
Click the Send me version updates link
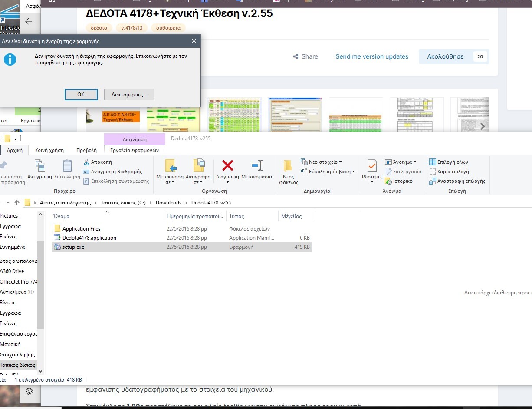(x=372, y=56)
